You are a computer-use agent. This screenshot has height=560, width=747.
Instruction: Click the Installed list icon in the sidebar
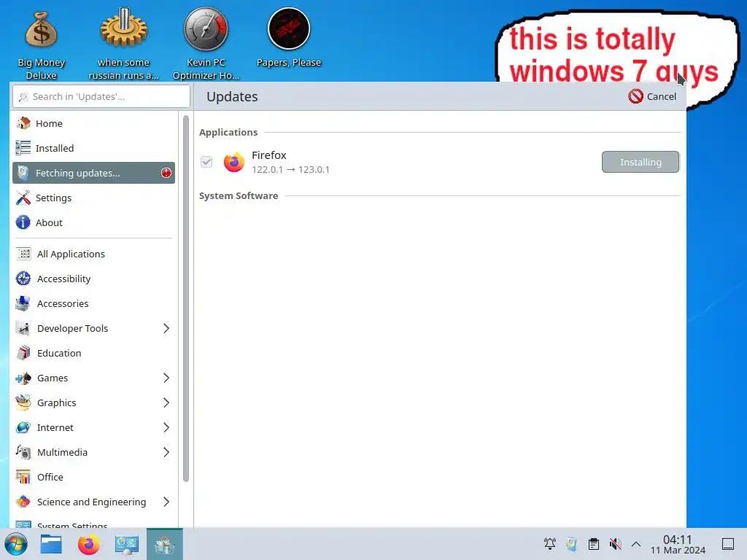click(x=23, y=148)
